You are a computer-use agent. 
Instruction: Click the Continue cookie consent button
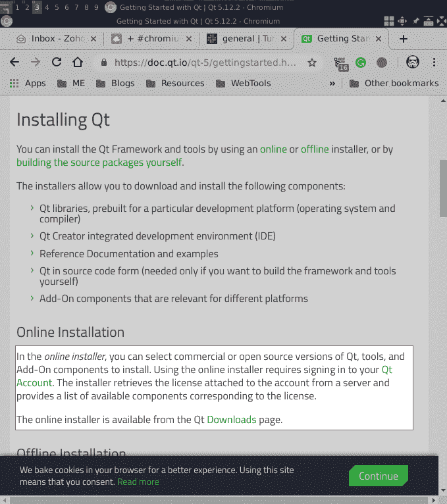379,476
